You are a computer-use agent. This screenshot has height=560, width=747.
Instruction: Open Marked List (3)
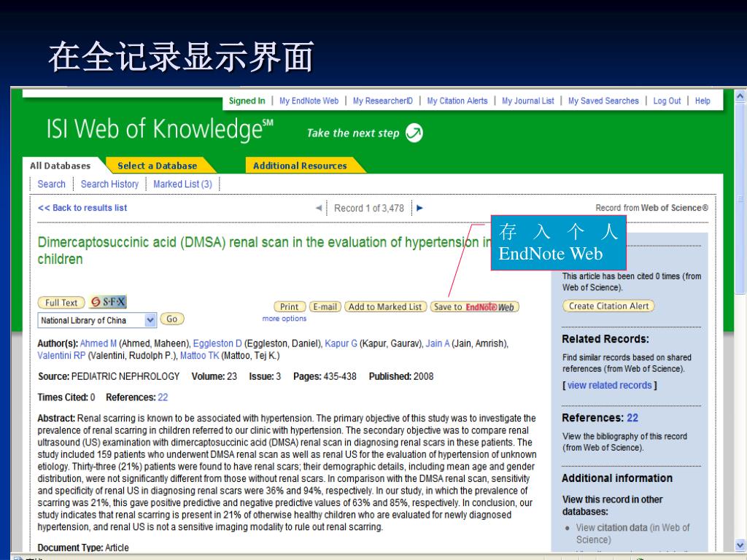click(182, 184)
